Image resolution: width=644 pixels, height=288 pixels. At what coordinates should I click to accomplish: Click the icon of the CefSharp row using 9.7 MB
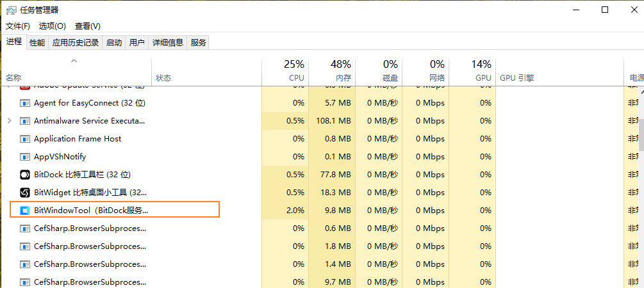25,282
